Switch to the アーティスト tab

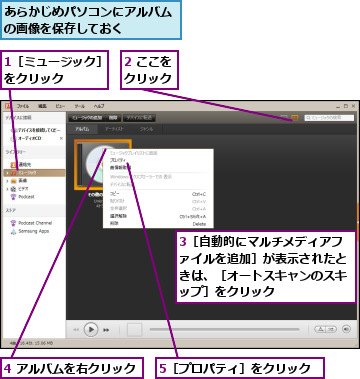click(114, 129)
